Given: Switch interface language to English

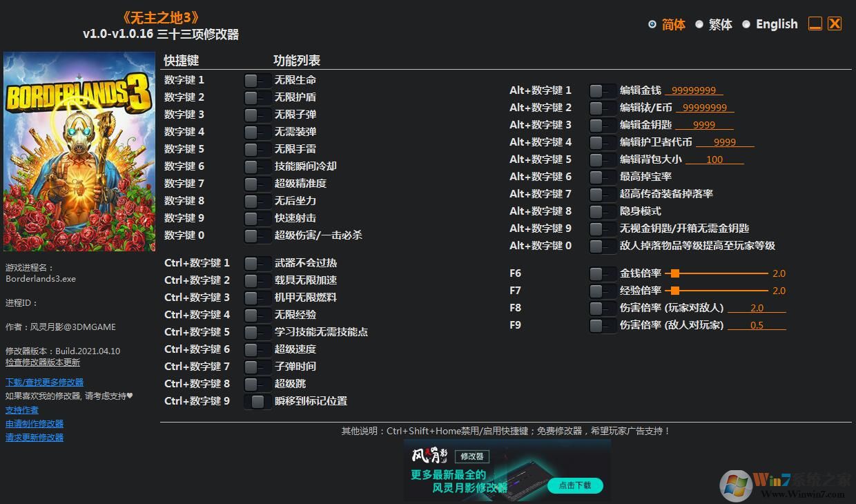Looking at the screenshot, I should tap(776, 23).
